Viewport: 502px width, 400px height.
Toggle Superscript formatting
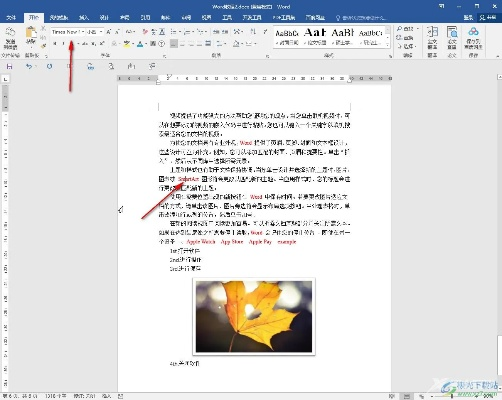pyautogui.click(x=102, y=44)
